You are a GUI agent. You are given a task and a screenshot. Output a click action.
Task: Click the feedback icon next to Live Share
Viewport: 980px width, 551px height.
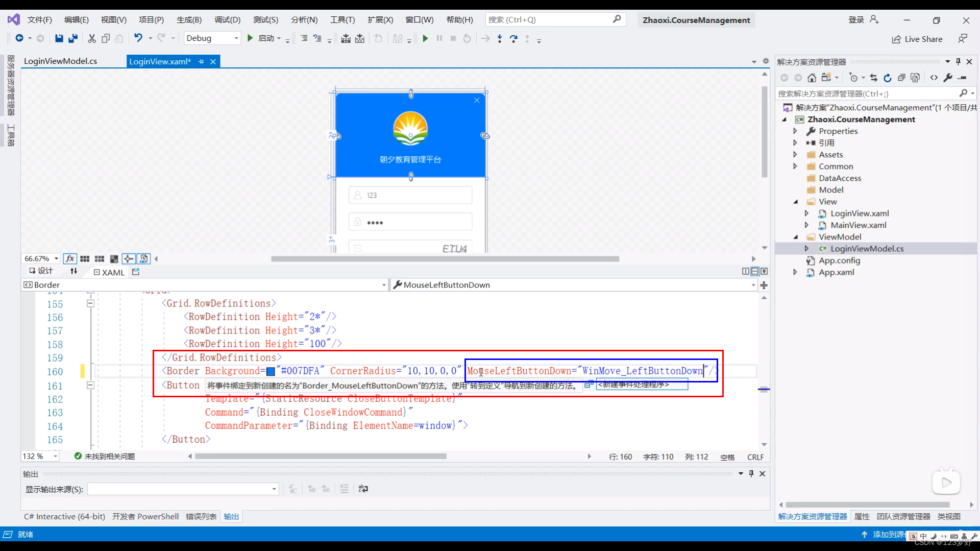[x=963, y=39]
